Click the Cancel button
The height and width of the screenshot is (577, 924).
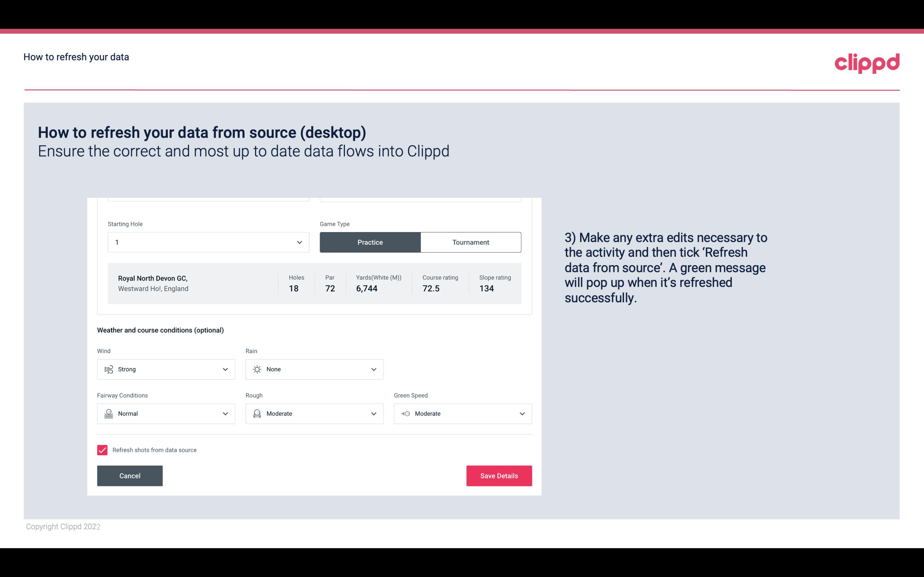[130, 476]
